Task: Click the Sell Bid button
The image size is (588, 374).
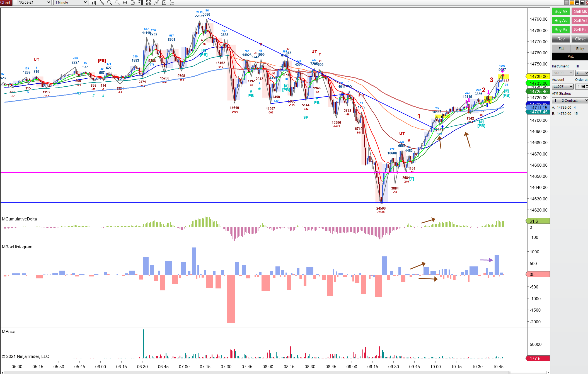Action: [x=580, y=30]
